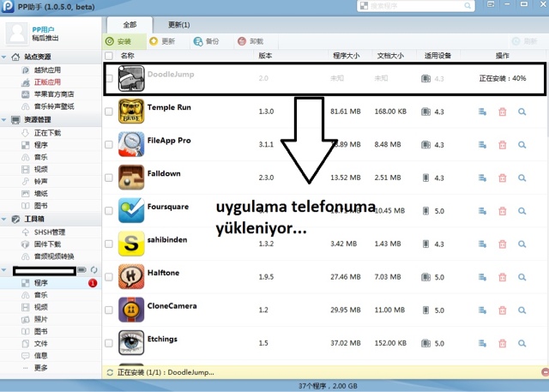Click the backup icon in Temple Run row
Screen dimensions: 549x392
(x=482, y=112)
